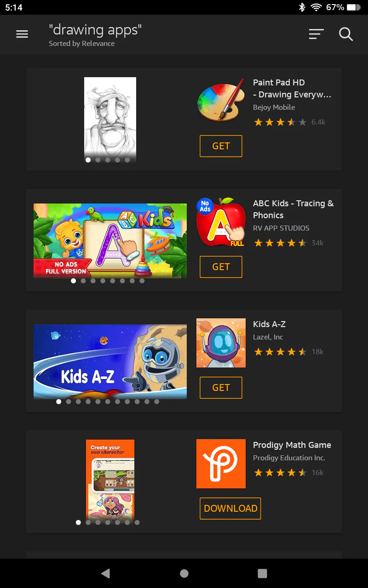Tap the Android home circle button
This screenshot has height=588, width=368.
coord(184,573)
